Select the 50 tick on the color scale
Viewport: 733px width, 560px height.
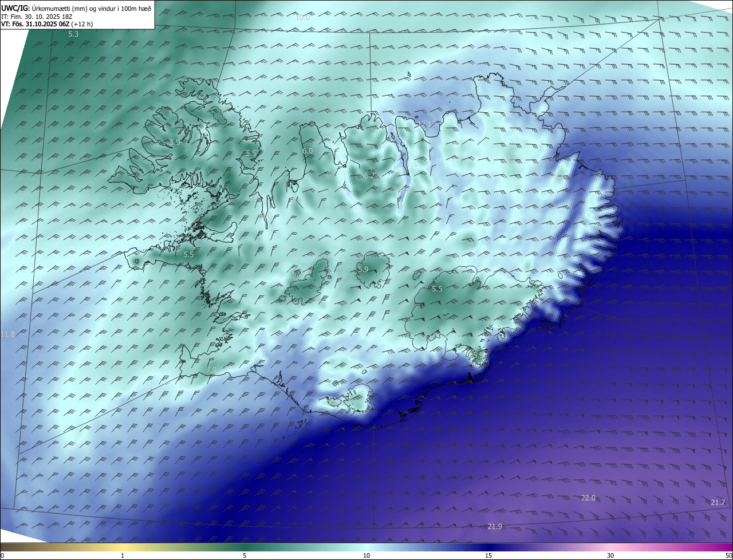[728, 555]
